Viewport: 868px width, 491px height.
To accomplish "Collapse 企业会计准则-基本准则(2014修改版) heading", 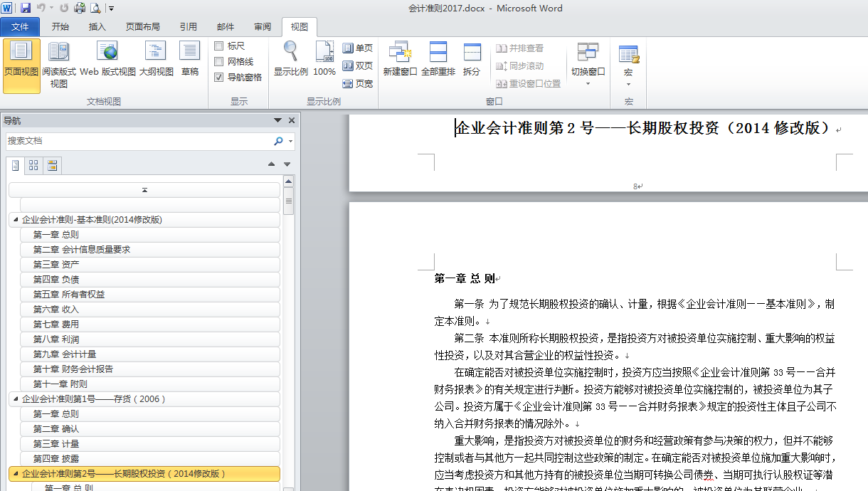I will (15, 220).
